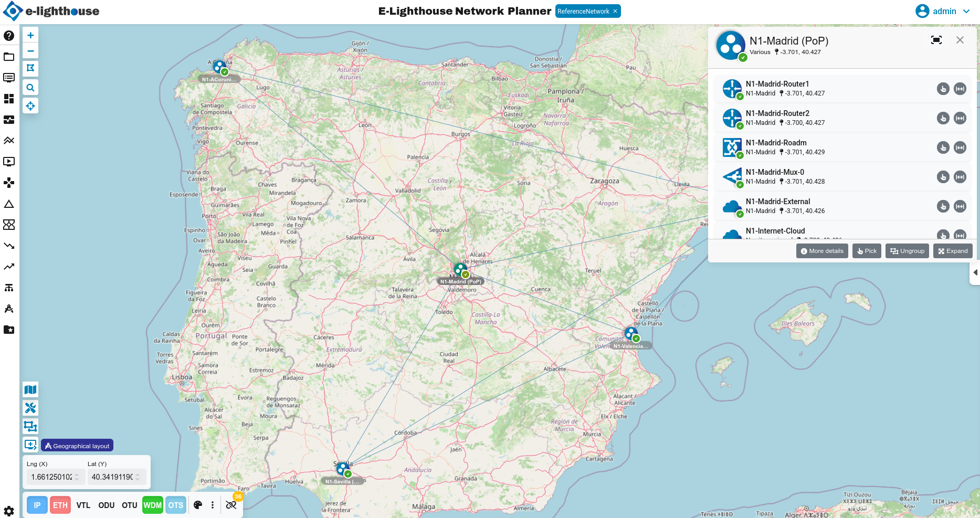Click the e-lighthouse logo
Viewport: 980px width, 518px height.
point(51,11)
